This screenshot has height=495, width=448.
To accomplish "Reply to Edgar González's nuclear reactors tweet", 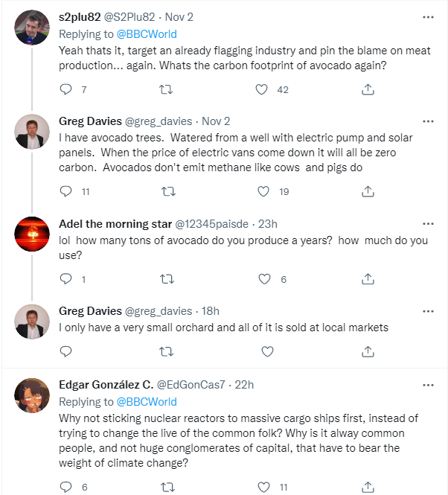I will coord(65,487).
